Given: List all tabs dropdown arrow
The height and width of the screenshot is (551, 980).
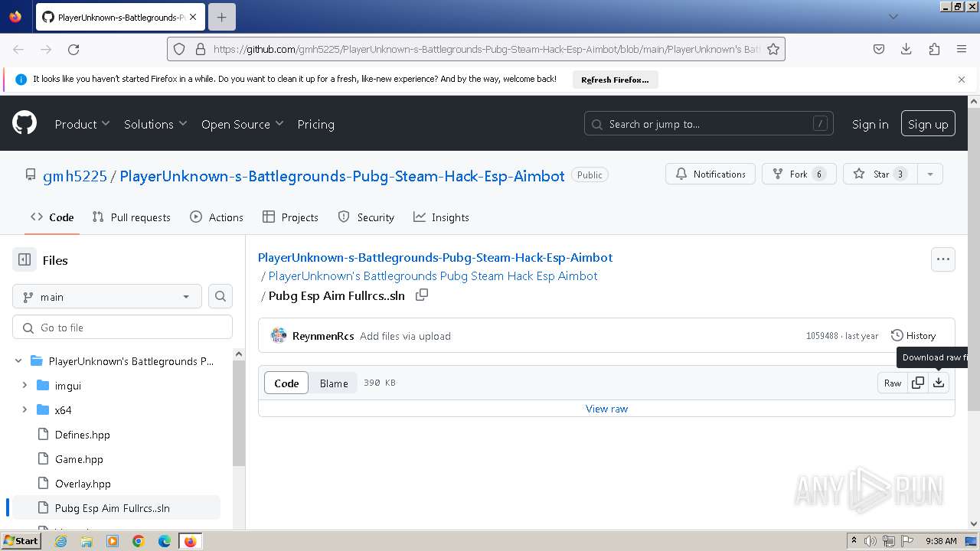Looking at the screenshot, I should (893, 17).
